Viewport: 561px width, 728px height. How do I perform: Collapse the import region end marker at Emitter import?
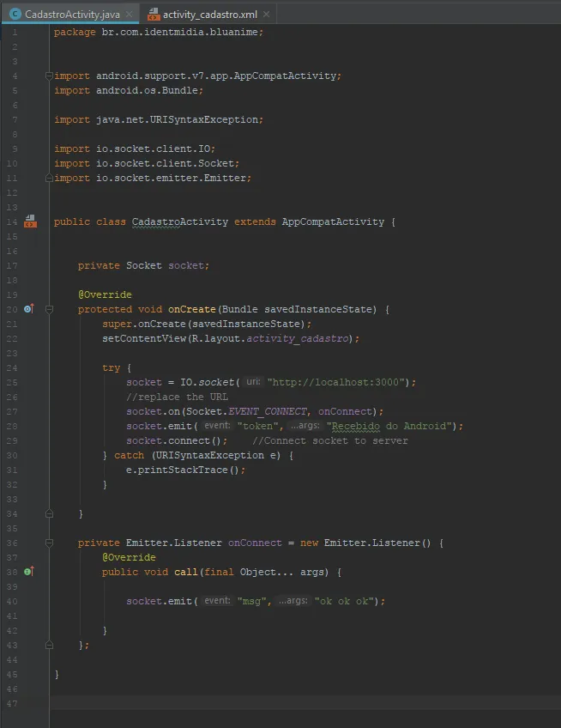tap(49, 178)
